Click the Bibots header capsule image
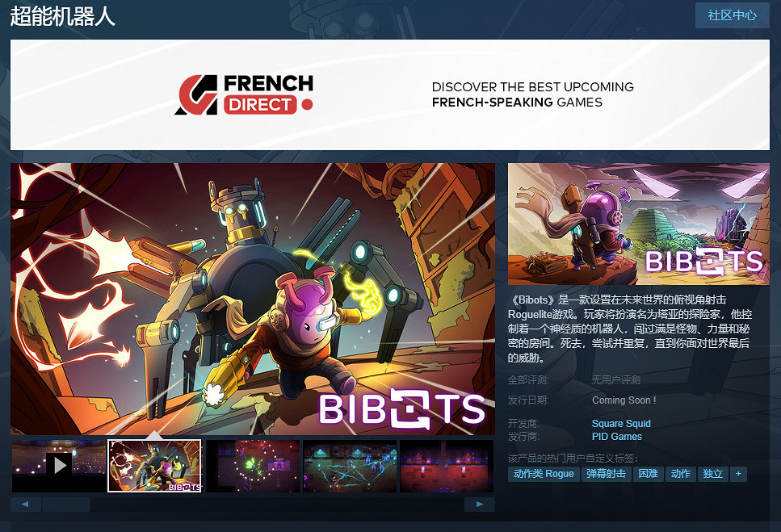Image resolution: width=781 pixels, height=532 pixels. pyautogui.click(x=639, y=224)
